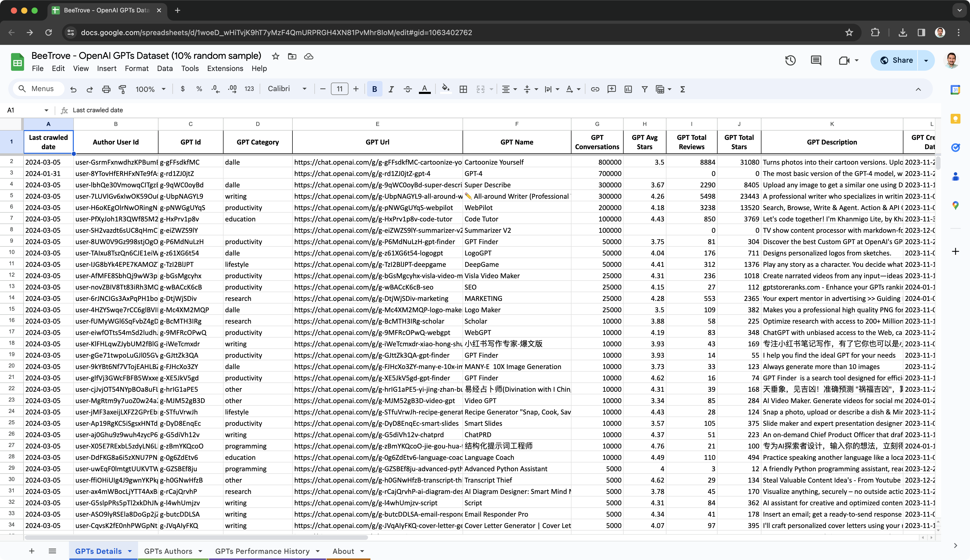Open the Format menu
970x560 pixels.
pos(137,68)
